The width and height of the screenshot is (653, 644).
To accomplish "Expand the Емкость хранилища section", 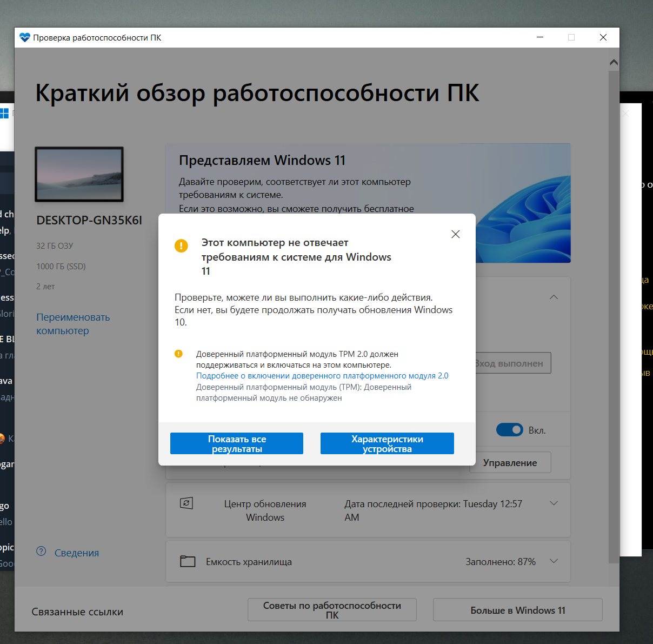I will pyautogui.click(x=554, y=561).
